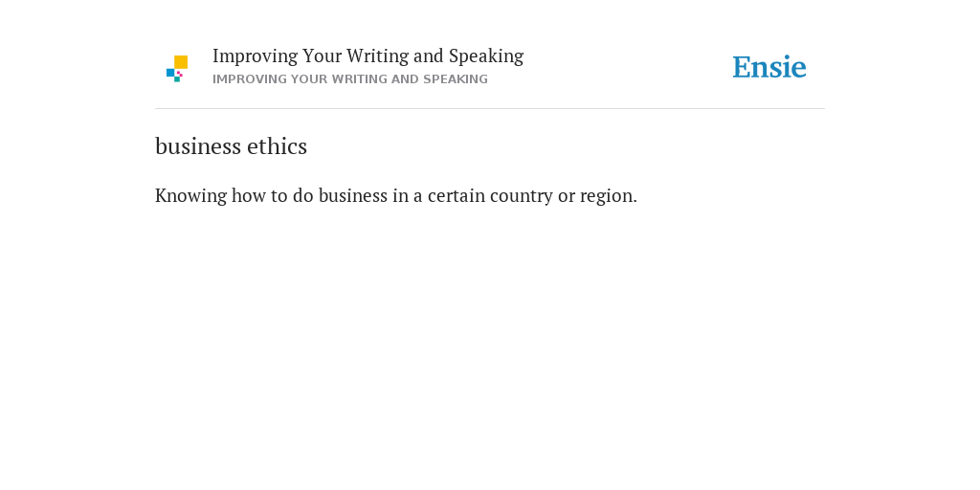980x490 pixels.
Task: Click the colorful squares logo icon
Action: (177, 69)
